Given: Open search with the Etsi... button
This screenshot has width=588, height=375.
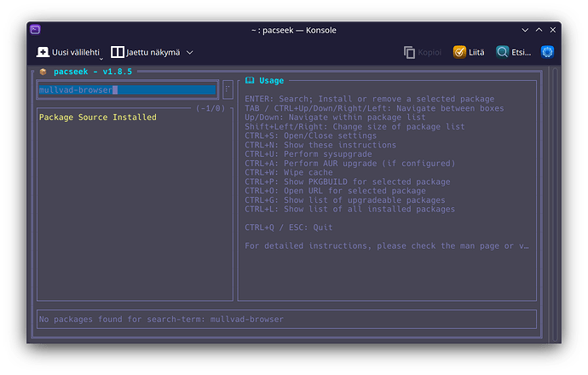Looking at the screenshot, I should 513,53.
